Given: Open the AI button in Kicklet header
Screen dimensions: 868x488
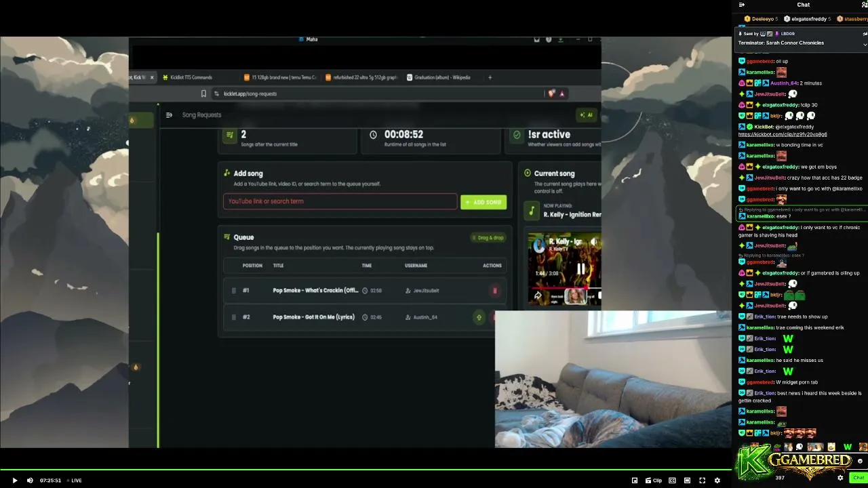Looking at the screenshot, I should pyautogui.click(x=587, y=115).
